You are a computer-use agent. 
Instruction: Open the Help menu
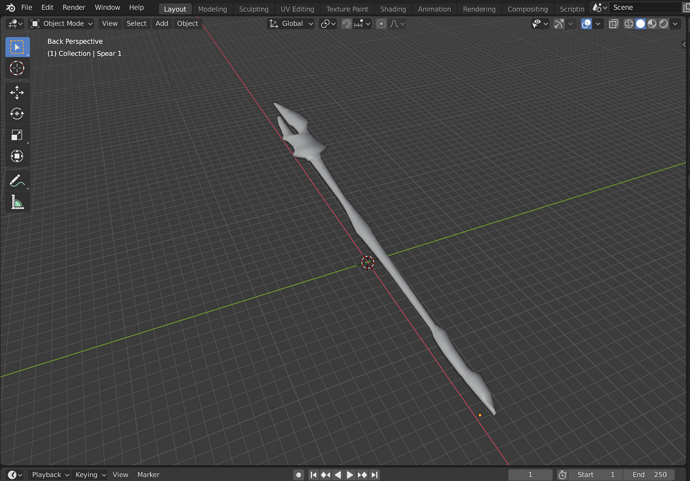point(136,7)
